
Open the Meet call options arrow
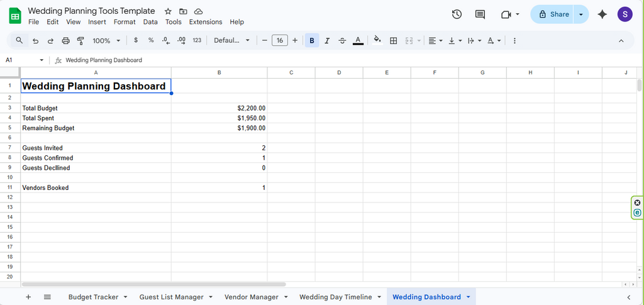click(518, 14)
